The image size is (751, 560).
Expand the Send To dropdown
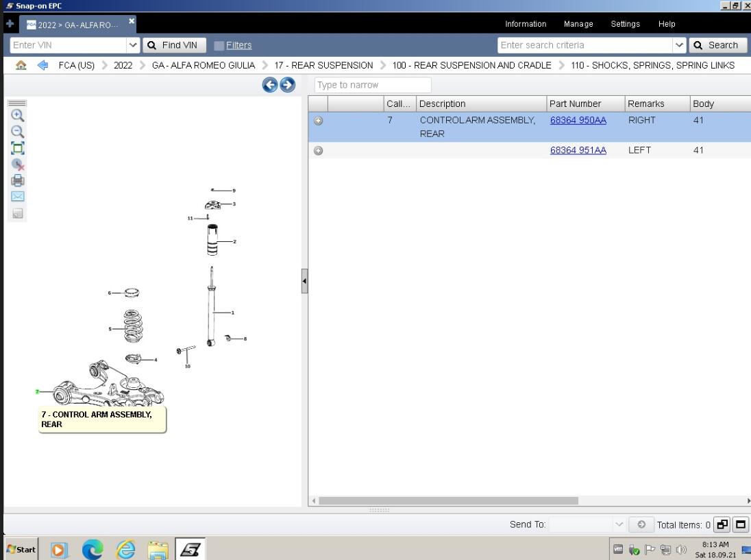[x=619, y=524]
